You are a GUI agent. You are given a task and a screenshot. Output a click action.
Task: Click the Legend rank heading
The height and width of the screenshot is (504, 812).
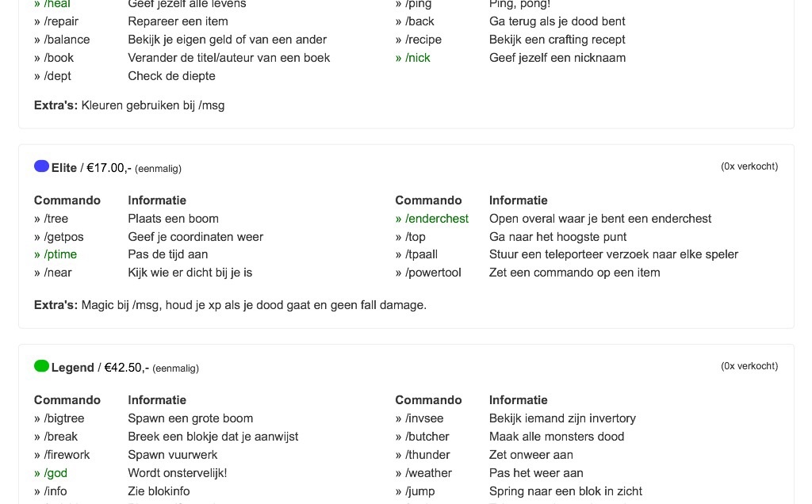pos(73,368)
